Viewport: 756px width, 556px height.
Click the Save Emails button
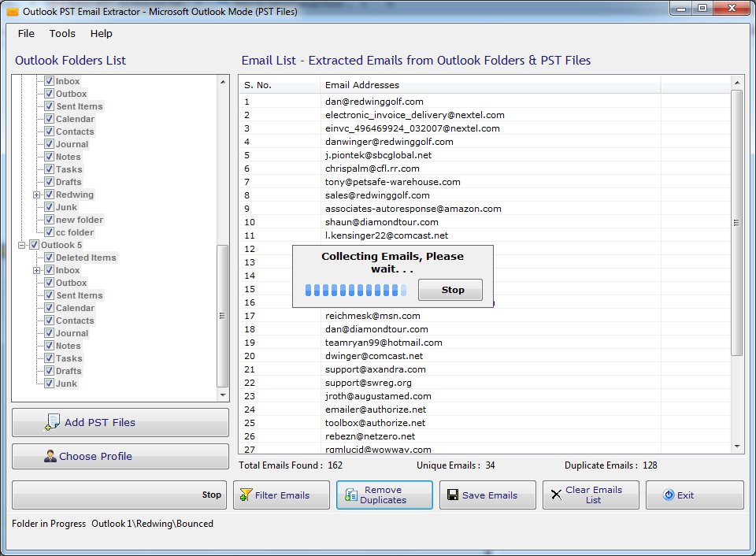[487, 495]
